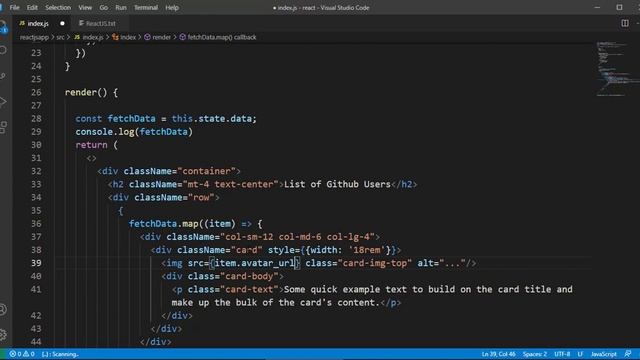Click 'card-body' class string
This screenshot has width=640, height=360.
click(249, 276)
